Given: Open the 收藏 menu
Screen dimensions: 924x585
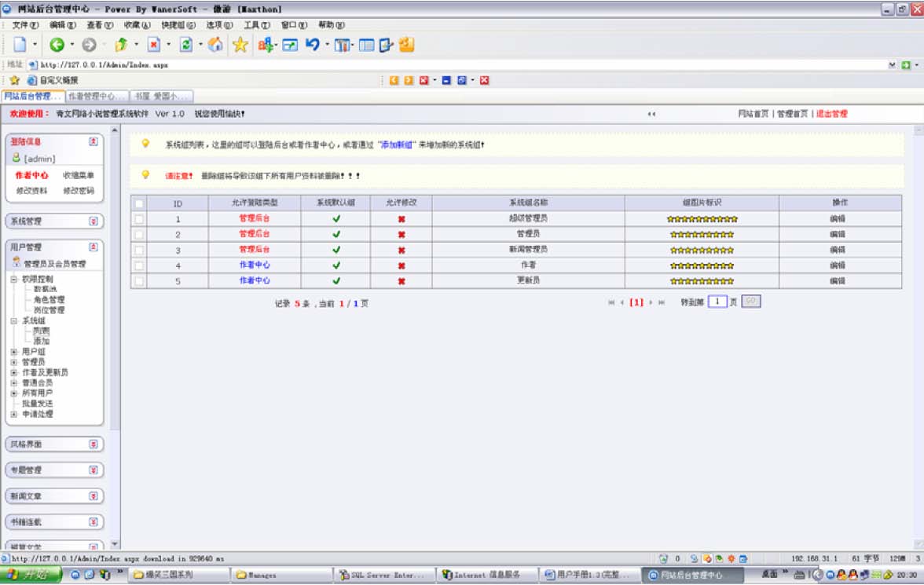Looking at the screenshot, I should click(137, 25).
